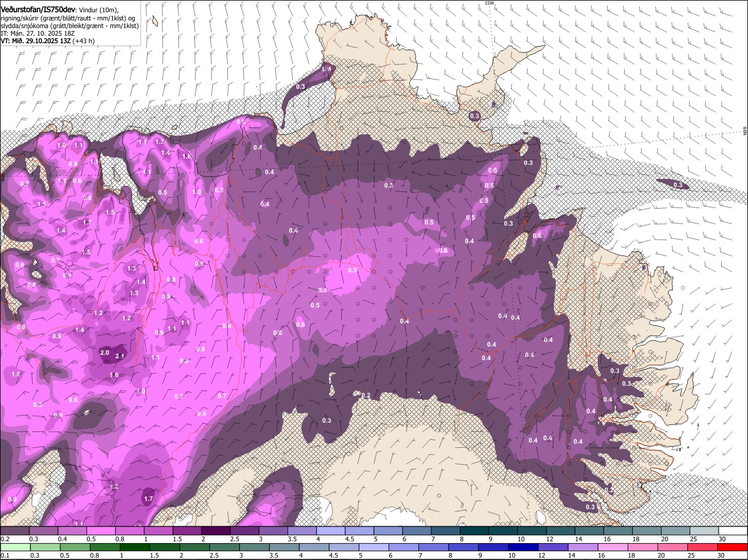Pick the dark teal 9 snow legend swatch
Viewport: 748px width, 560px height.
(x=503, y=531)
